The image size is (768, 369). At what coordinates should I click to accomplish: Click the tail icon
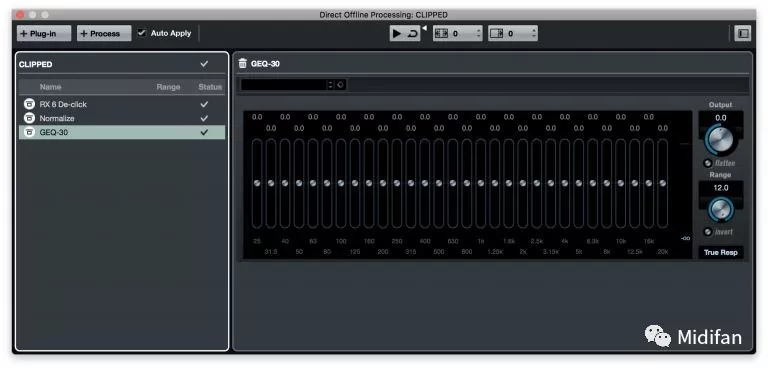pyautogui.click(x=497, y=33)
